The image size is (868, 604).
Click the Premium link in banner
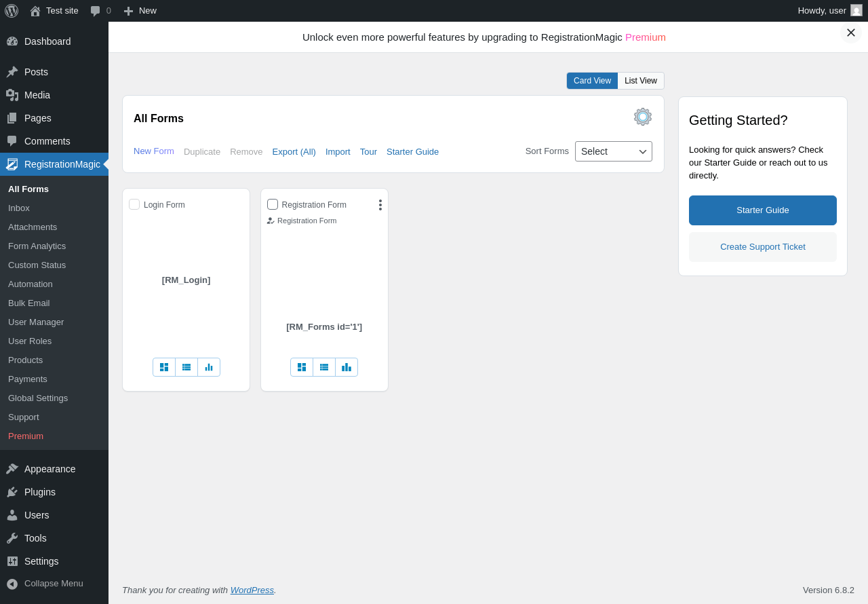[646, 37]
